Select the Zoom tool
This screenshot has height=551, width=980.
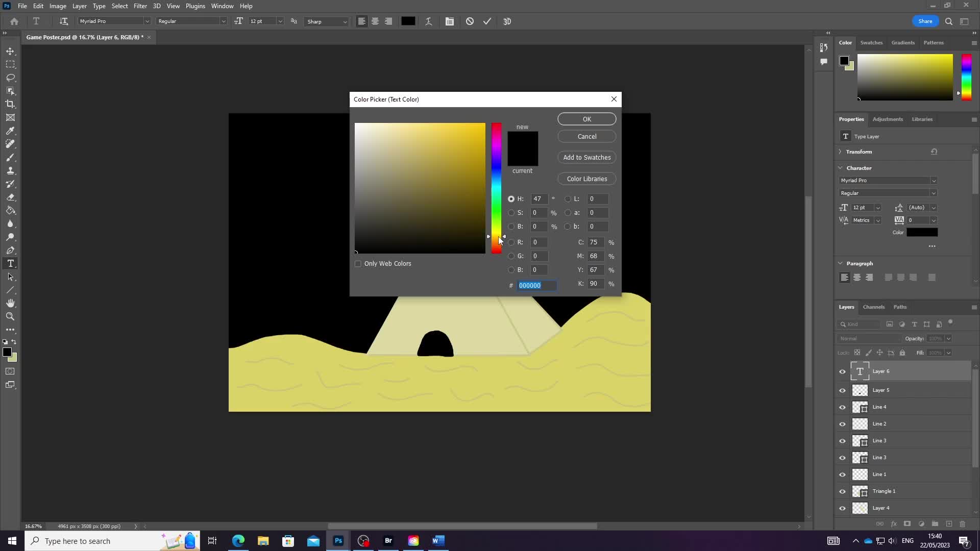(x=10, y=316)
